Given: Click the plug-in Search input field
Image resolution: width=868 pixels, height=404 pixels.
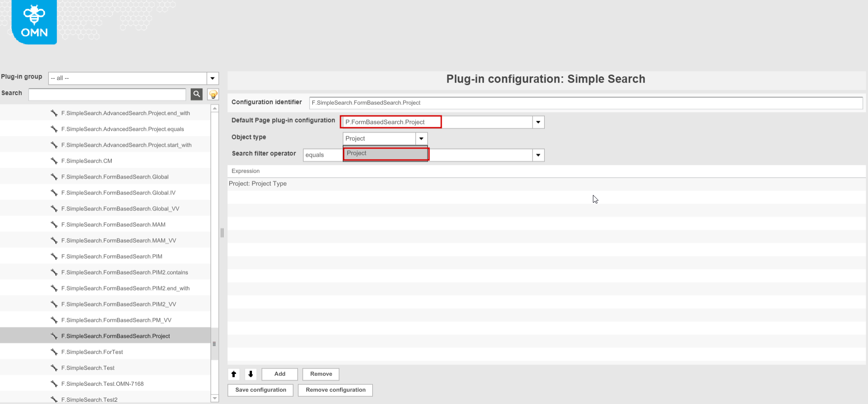Looking at the screenshot, I should pyautogui.click(x=107, y=95).
